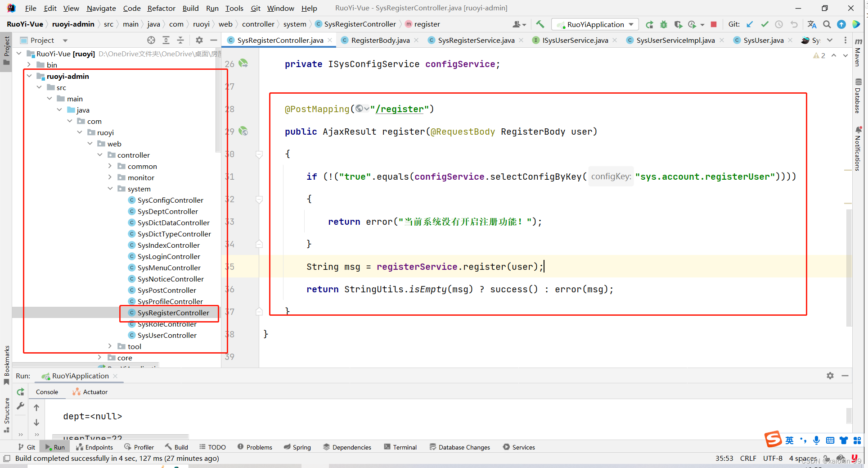Viewport: 868px width, 468px height.
Task: Collapse the system package folder
Action: click(x=110, y=189)
